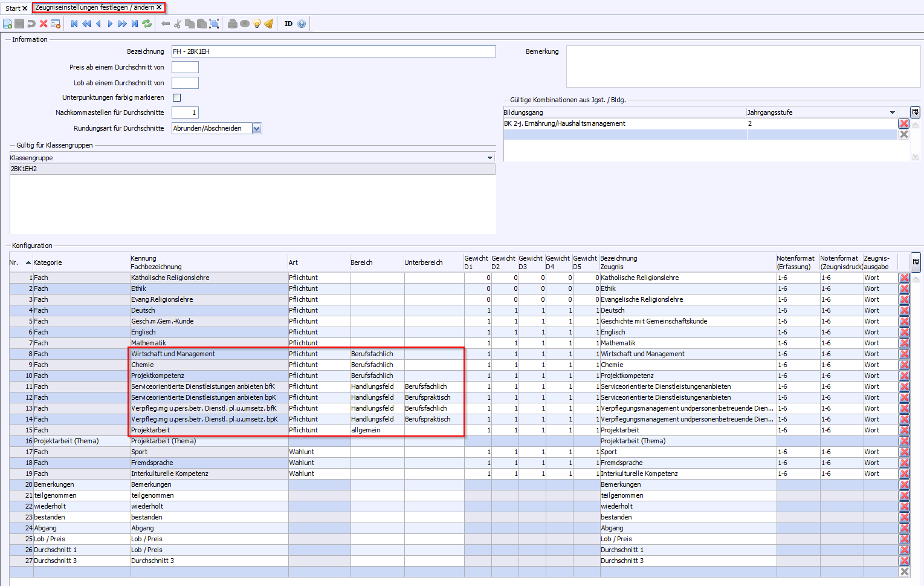Open the Jahrgangsstufe column dropdown arrow
The image size is (924, 586).
[x=892, y=112]
